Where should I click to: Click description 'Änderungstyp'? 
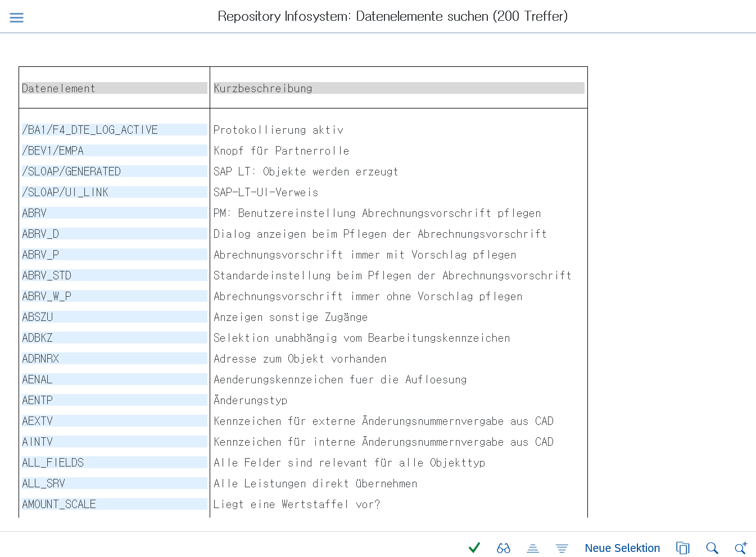click(251, 400)
